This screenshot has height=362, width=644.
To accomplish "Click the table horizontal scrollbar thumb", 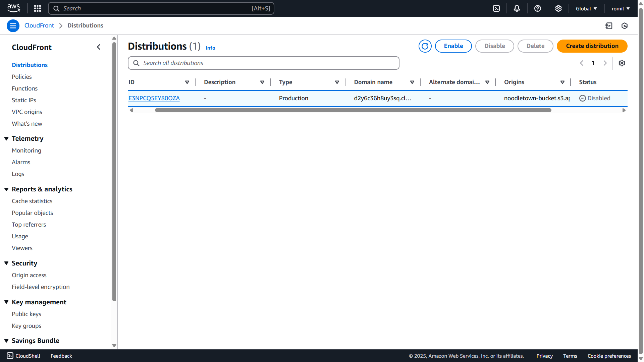I will pyautogui.click(x=353, y=110).
